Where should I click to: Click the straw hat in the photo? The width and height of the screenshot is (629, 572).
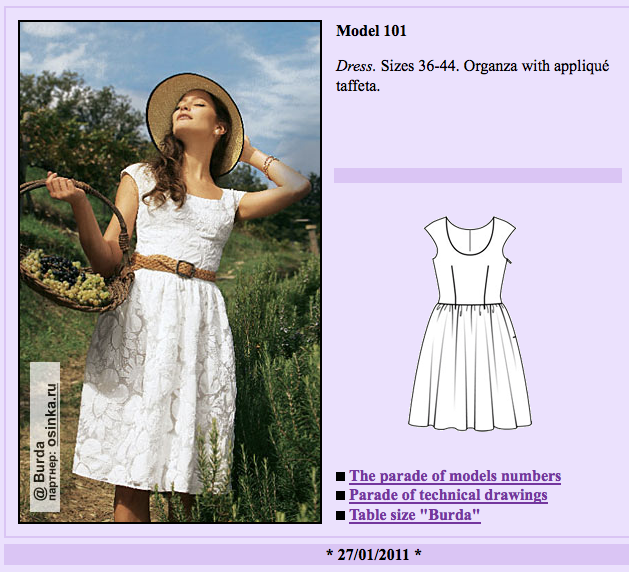[x=195, y=120]
